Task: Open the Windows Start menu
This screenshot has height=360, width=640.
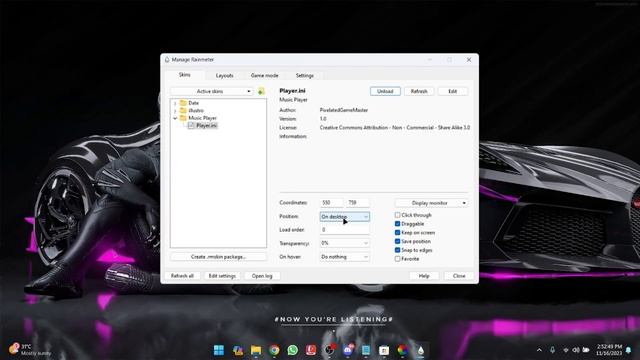Action: 219,350
